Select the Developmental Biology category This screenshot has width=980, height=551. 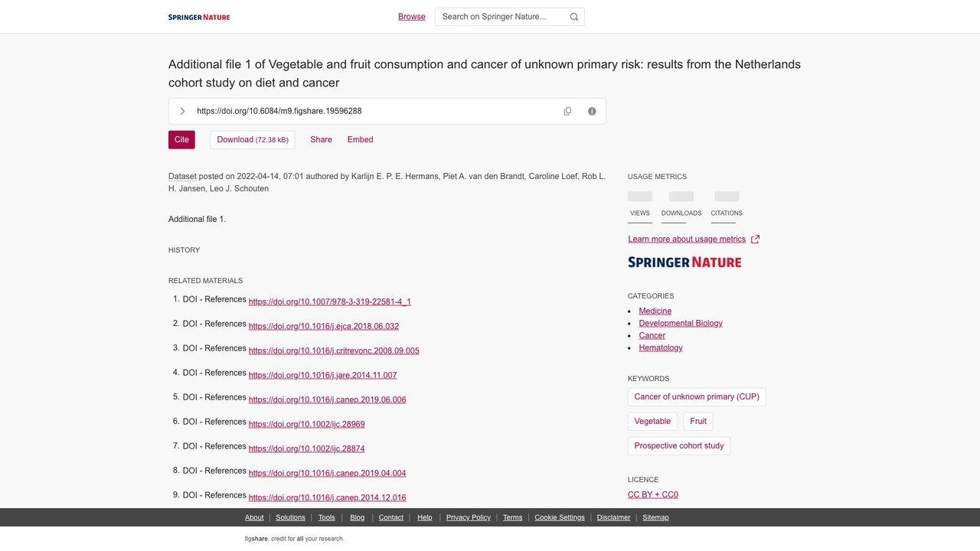click(x=681, y=323)
